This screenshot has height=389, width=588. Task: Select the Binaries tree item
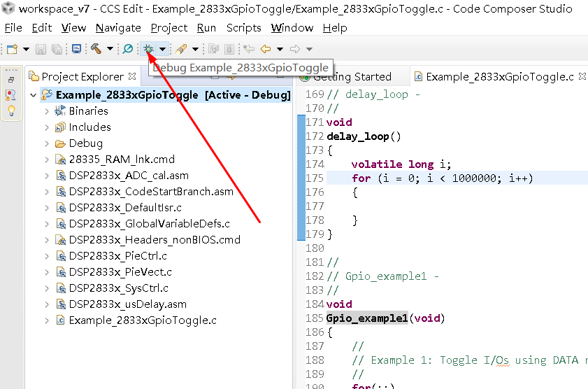[89, 111]
